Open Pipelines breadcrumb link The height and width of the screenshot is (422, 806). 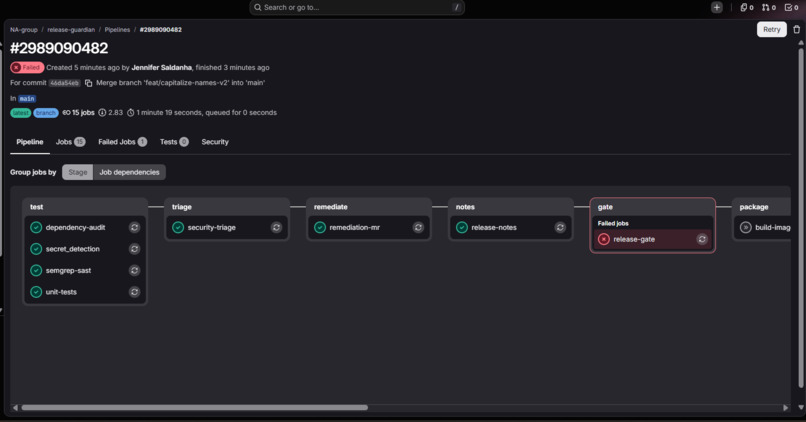pos(117,30)
